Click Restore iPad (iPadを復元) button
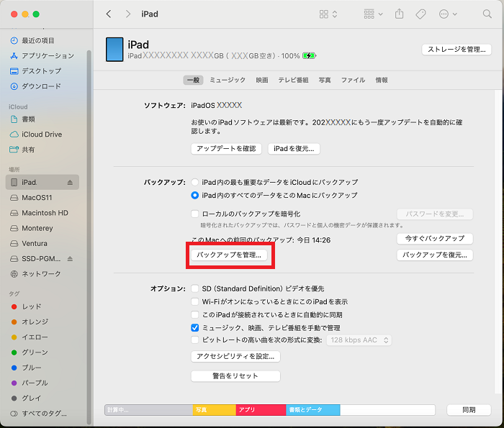 pos(294,149)
